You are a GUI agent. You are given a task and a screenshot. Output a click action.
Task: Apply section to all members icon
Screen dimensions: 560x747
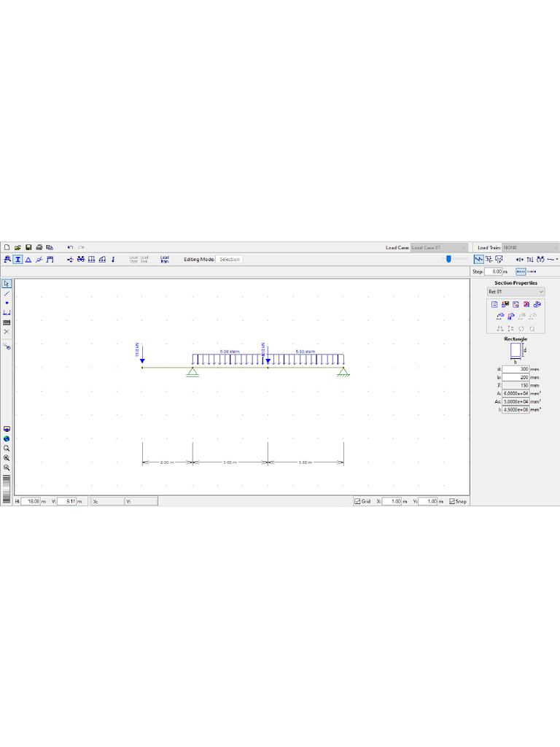[x=511, y=316]
